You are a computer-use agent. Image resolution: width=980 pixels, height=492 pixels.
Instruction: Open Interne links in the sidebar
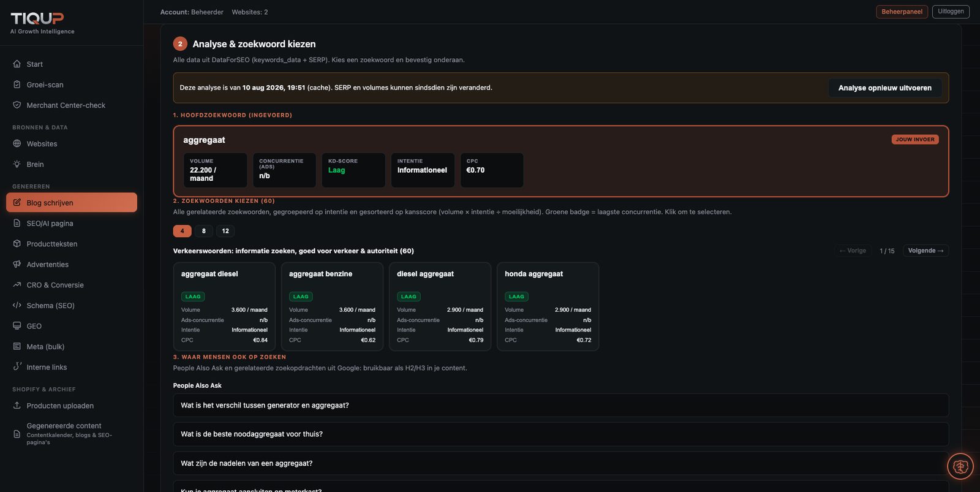pos(72,367)
